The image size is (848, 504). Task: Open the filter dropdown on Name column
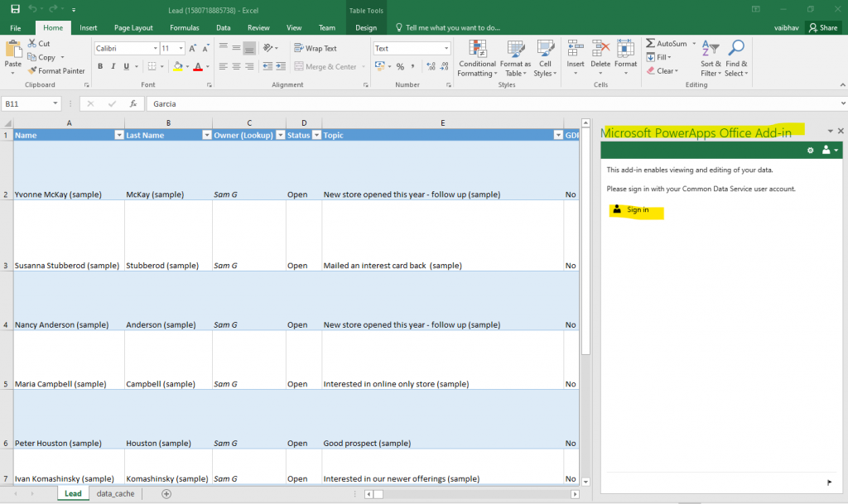point(118,134)
